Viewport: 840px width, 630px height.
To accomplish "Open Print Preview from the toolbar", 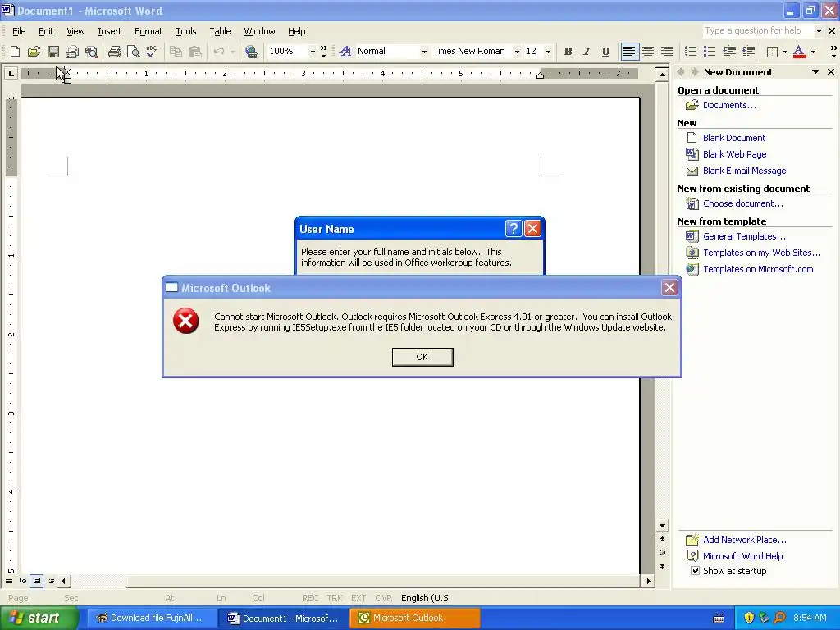I will coord(133,52).
